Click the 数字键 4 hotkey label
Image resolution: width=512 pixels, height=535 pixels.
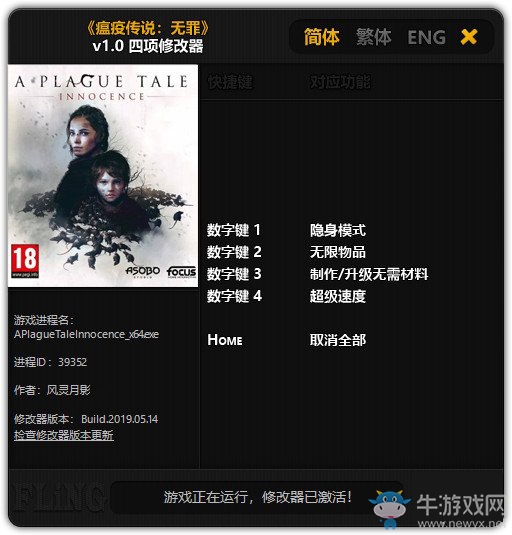(234, 296)
